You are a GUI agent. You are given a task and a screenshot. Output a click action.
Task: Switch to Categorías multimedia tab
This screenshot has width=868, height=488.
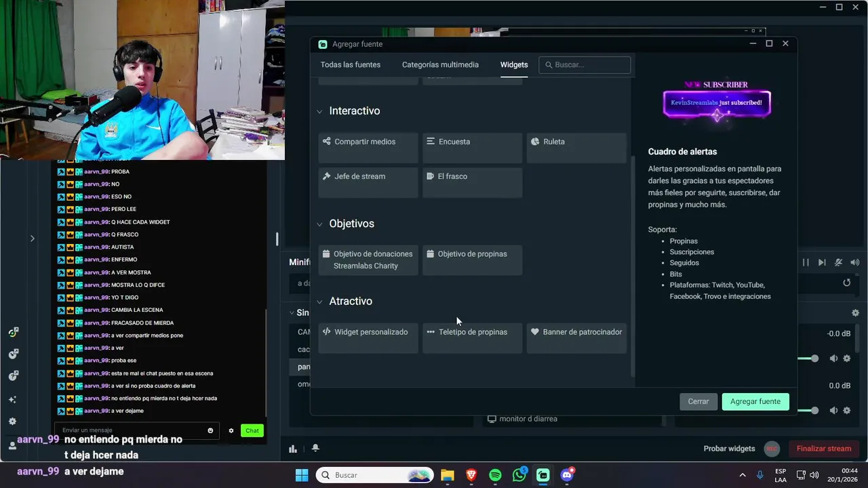(x=440, y=64)
